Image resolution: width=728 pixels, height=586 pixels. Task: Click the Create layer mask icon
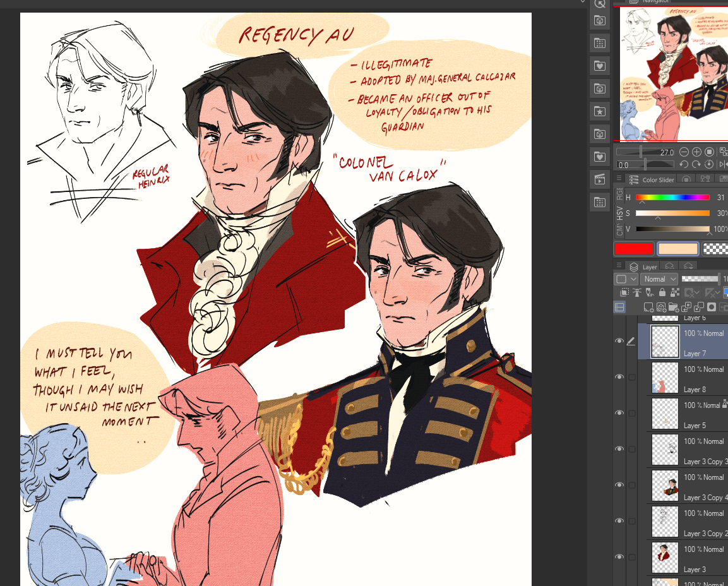(712, 308)
